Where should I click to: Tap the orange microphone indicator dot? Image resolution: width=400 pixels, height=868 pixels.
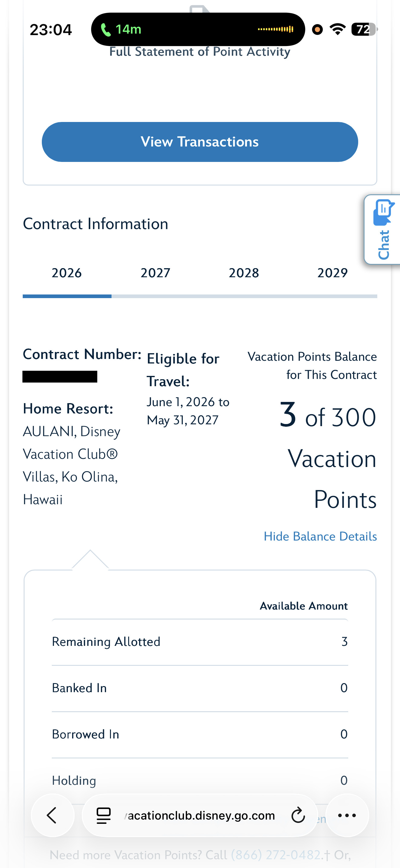(317, 30)
